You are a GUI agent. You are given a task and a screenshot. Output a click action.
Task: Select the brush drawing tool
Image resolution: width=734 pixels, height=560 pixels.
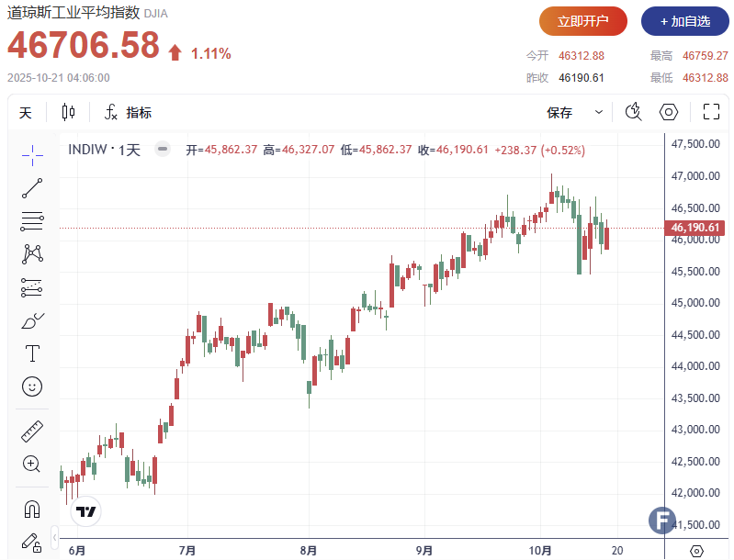point(32,320)
